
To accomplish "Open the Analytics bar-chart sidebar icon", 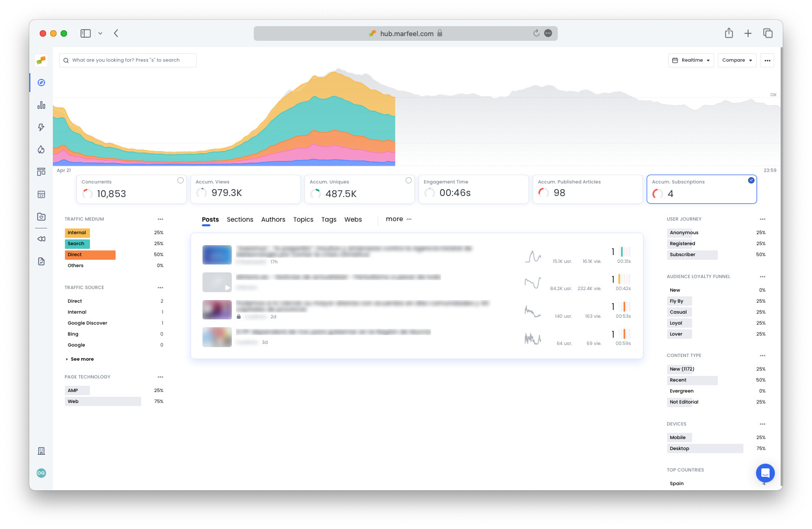I will pyautogui.click(x=41, y=105).
